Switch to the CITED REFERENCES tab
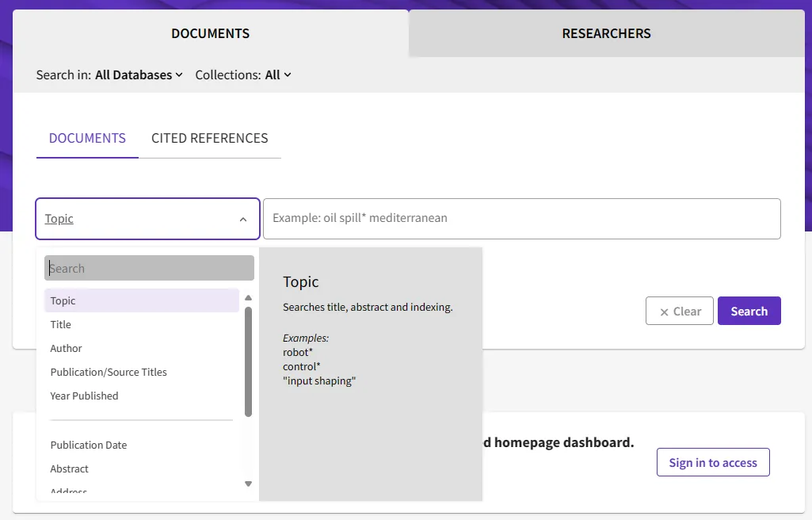Image resolution: width=812 pixels, height=520 pixels. coord(210,138)
